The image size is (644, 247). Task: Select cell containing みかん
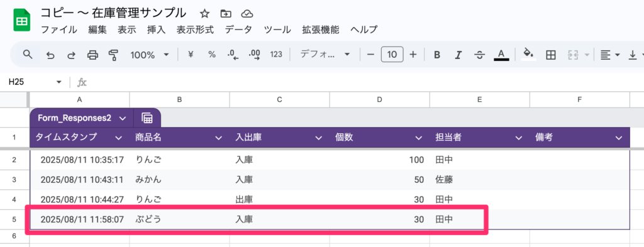pyautogui.click(x=179, y=180)
